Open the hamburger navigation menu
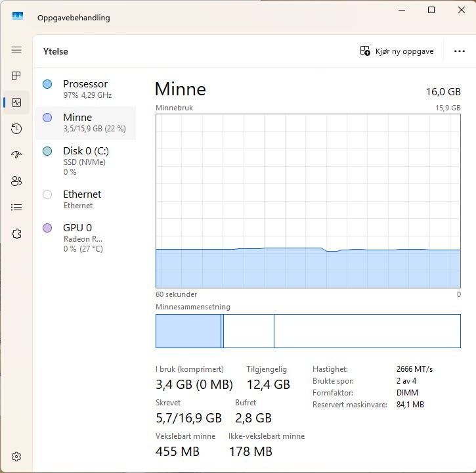 16,50
